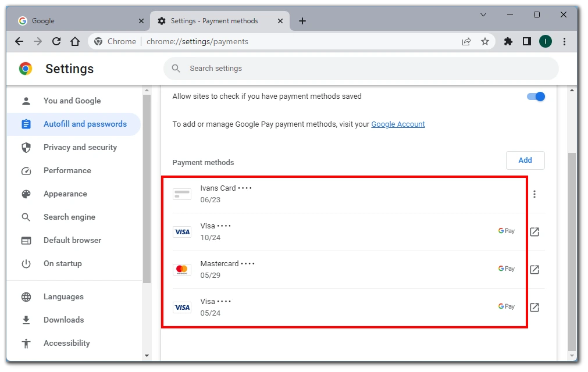Open Visa 10/24 card in Google Pay
This screenshot has height=372, width=588.
point(534,232)
